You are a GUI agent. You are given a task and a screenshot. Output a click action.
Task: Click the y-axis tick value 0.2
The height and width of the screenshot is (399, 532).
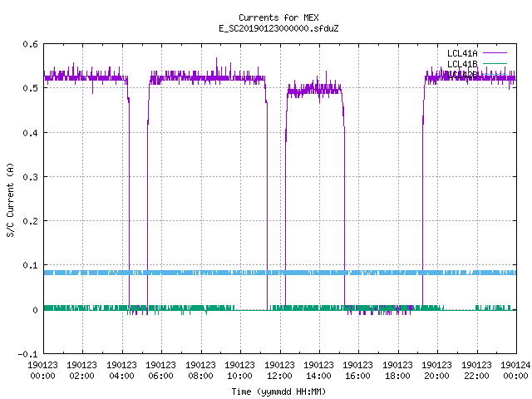pyautogui.click(x=31, y=221)
